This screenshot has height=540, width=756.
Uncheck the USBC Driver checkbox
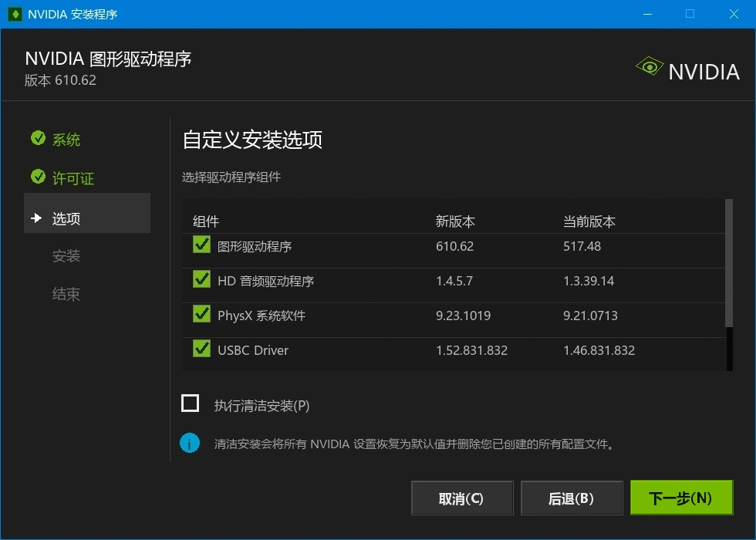coord(201,349)
